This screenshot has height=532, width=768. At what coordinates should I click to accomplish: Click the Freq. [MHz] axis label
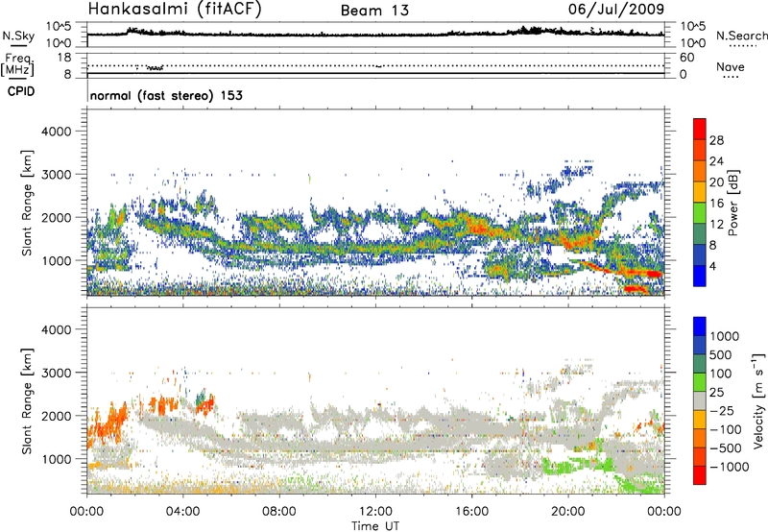click(x=17, y=64)
